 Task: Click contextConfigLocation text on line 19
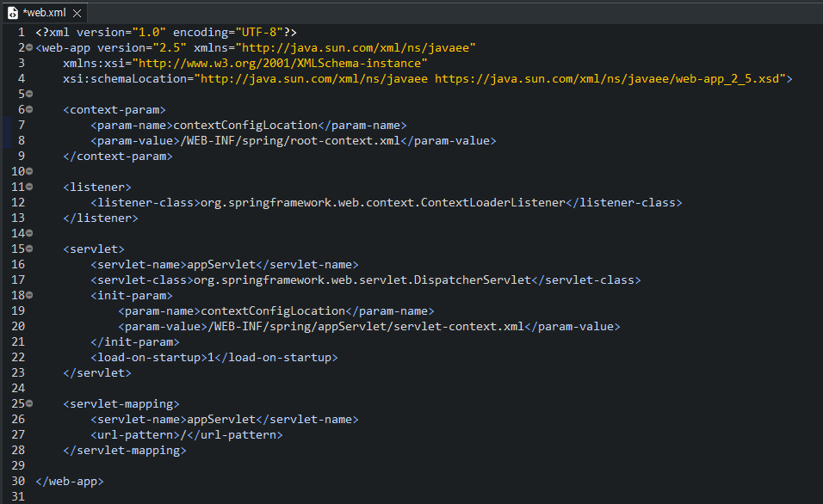pyautogui.click(x=273, y=311)
